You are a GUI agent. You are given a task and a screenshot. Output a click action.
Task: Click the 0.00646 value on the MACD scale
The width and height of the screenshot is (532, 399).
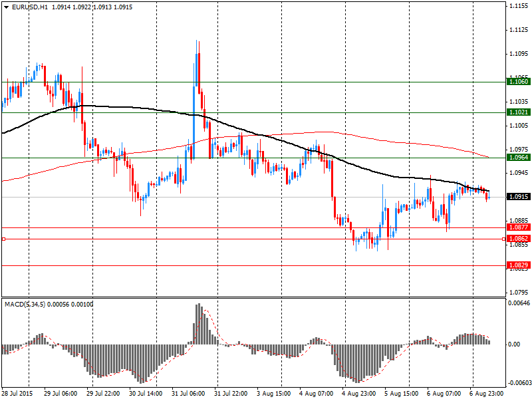[519, 303]
